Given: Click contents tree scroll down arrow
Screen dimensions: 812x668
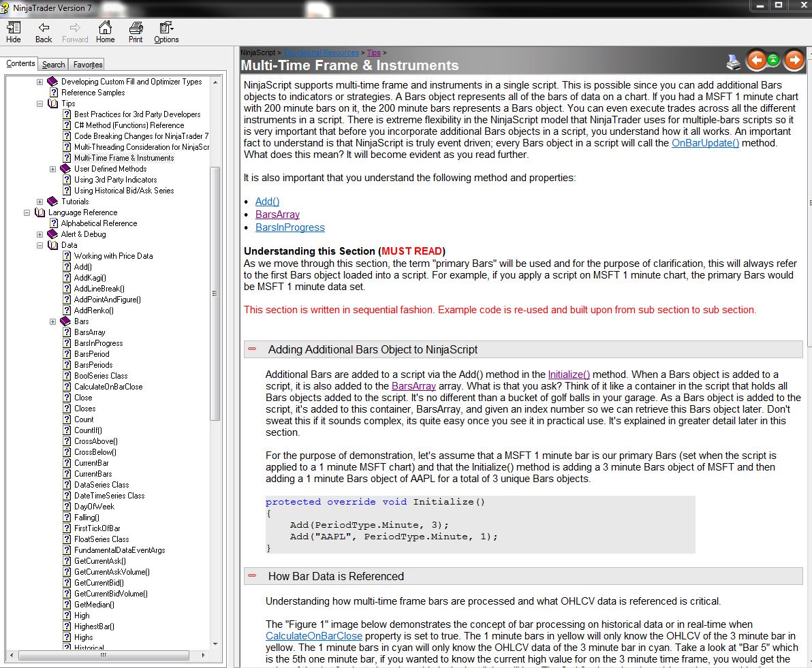Looking at the screenshot, I should pos(215,643).
